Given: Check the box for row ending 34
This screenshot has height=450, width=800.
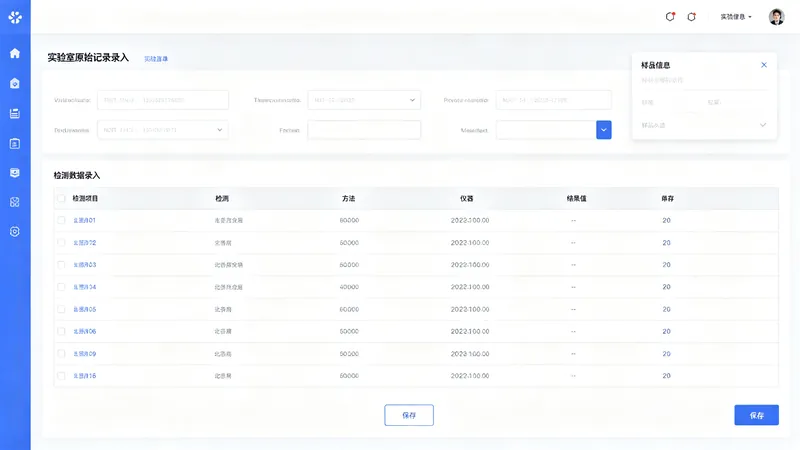Looking at the screenshot, I should 61,287.
